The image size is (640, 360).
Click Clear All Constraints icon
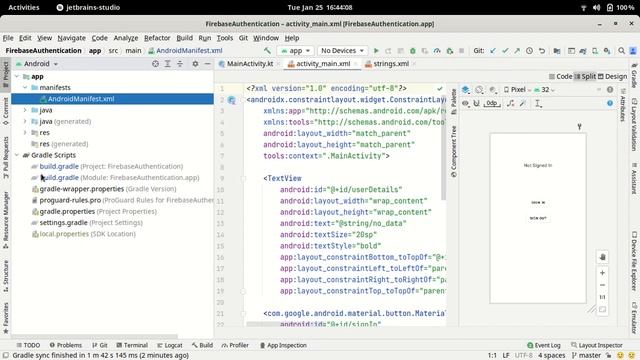coord(511,104)
